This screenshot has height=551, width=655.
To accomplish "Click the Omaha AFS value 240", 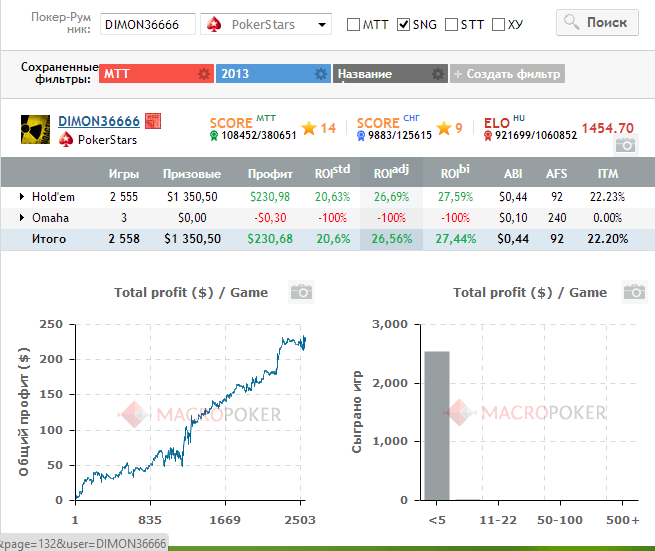I will point(557,218).
